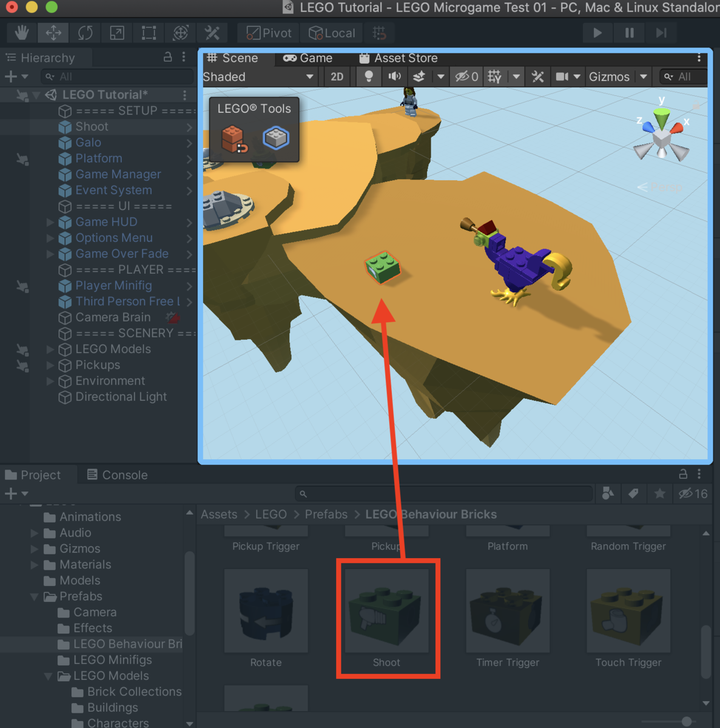The image size is (720, 728).
Task: Pause the game playback
Action: [x=630, y=33]
